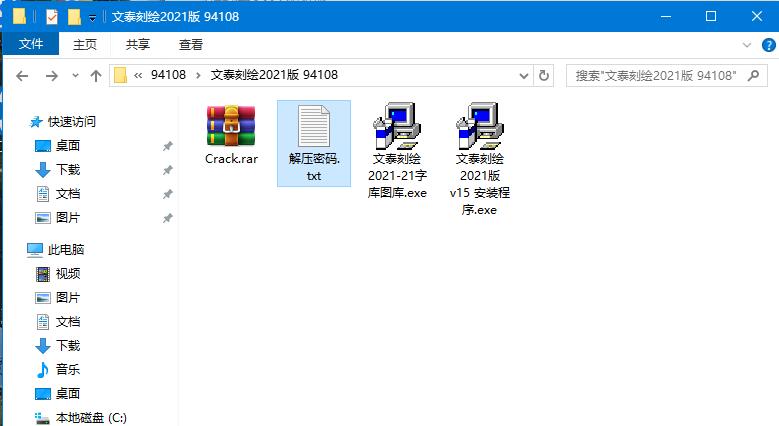Select the Crack.rar archive file
779x426 pixels.
(x=231, y=134)
